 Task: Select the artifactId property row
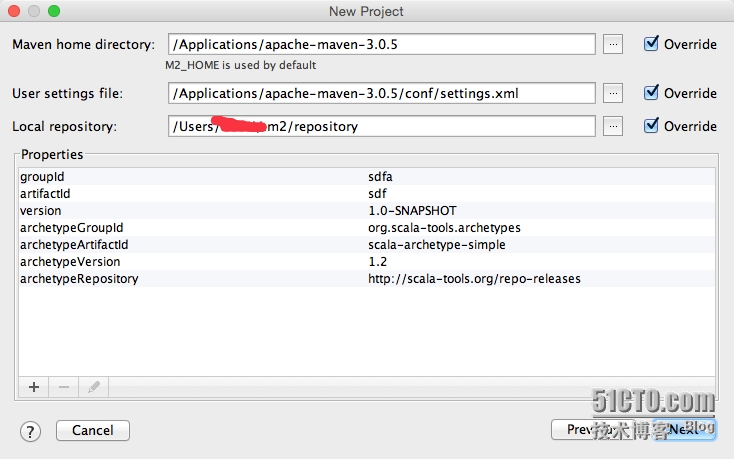pos(367,193)
